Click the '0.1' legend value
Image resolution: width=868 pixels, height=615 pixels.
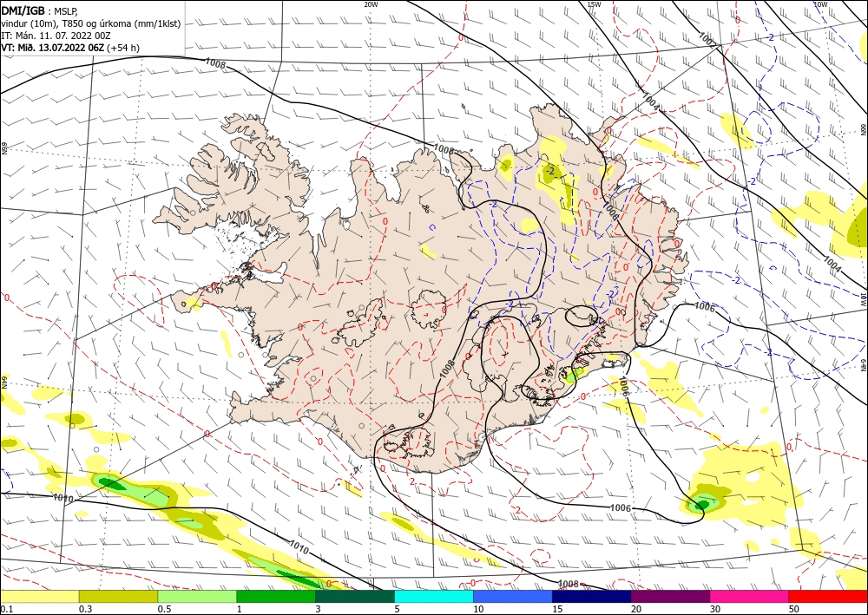click(6, 609)
